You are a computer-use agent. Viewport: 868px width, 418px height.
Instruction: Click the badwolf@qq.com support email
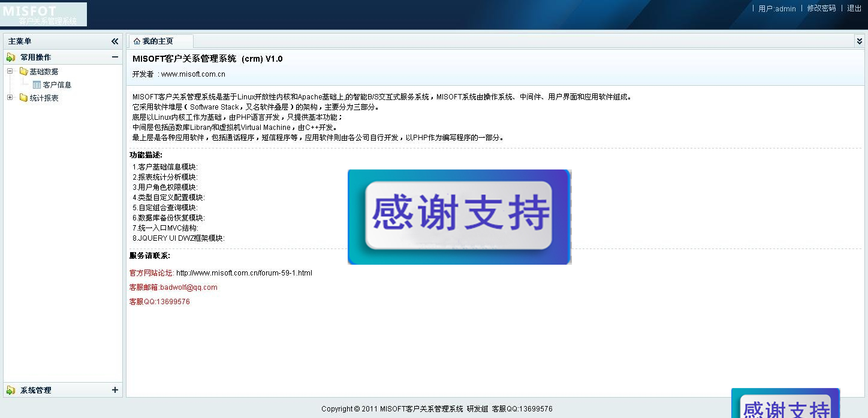point(189,287)
